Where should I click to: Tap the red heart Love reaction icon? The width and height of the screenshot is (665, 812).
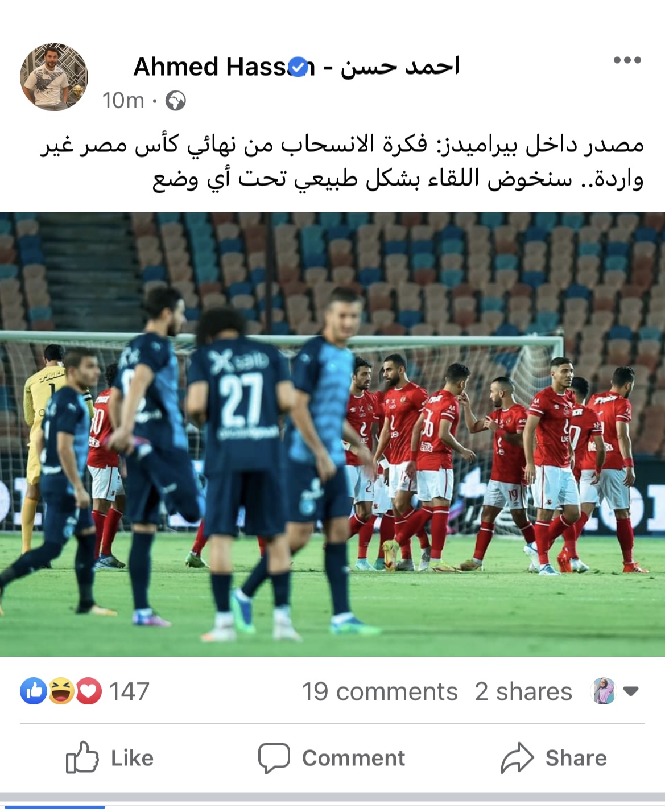click(x=88, y=691)
